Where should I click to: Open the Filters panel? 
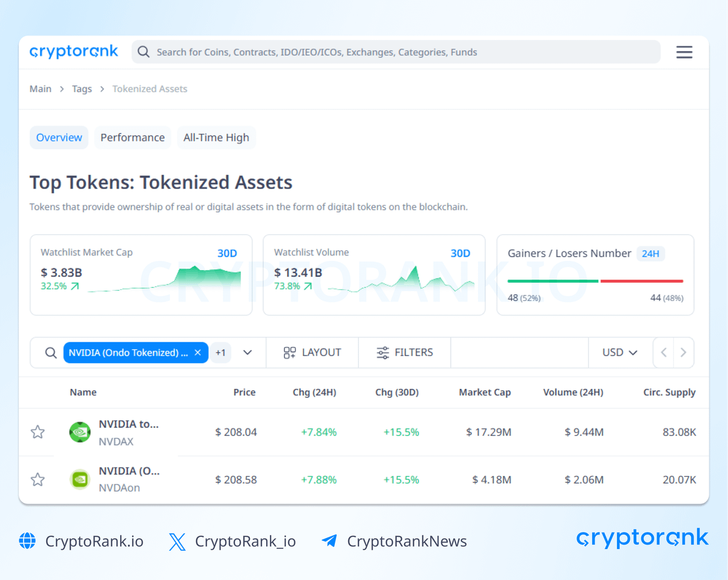click(x=404, y=352)
